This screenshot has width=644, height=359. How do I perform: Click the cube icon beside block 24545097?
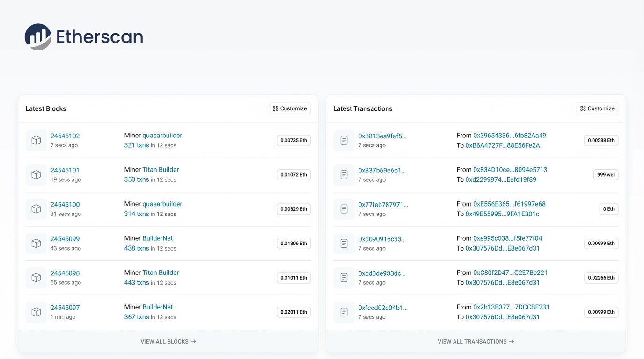coord(36,312)
